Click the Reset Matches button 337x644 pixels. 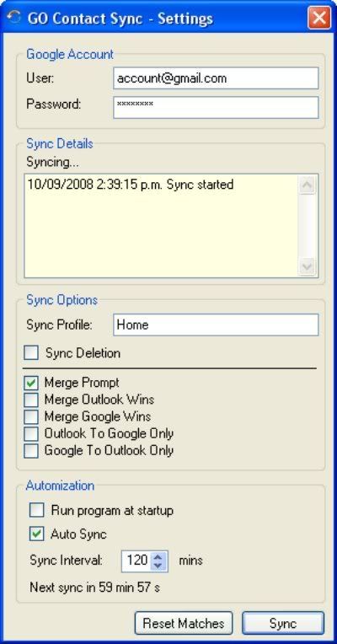[x=184, y=623]
